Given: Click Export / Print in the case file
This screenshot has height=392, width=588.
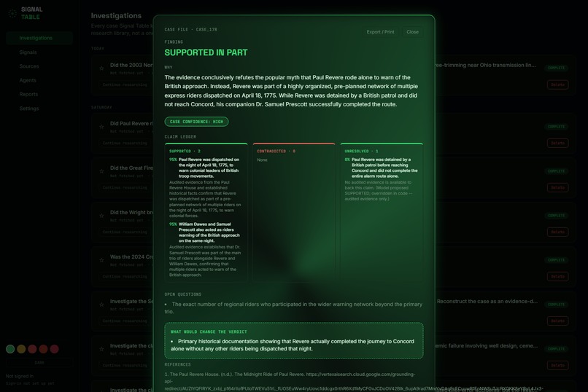Looking at the screenshot, I should coord(380,32).
